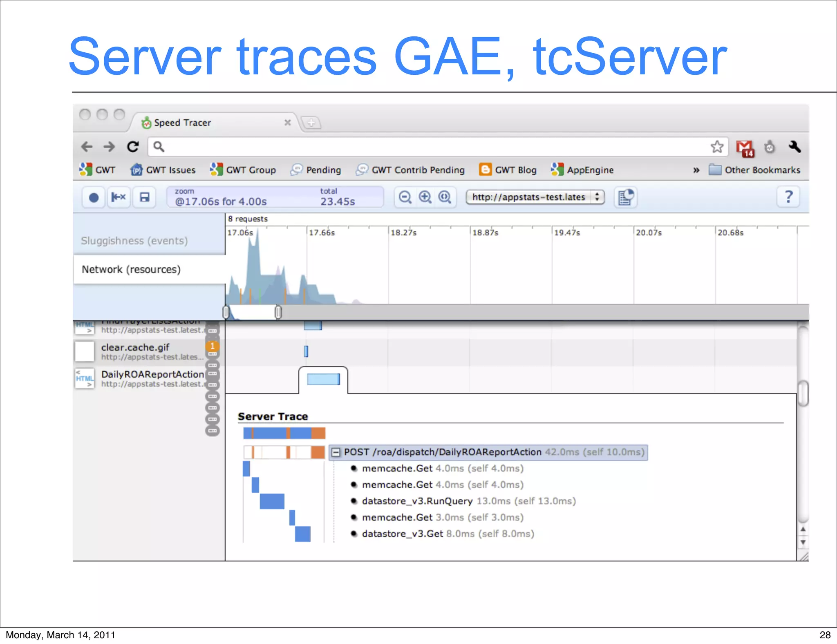Select the clear.cache.gif resource row
Viewport: 837px width, 644px height.
point(149,352)
